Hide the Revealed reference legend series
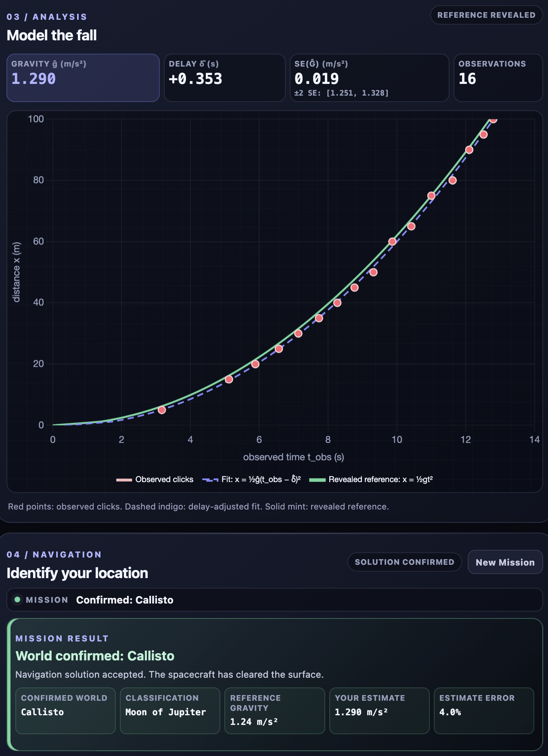Image resolution: width=548 pixels, height=756 pixels. tap(371, 479)
